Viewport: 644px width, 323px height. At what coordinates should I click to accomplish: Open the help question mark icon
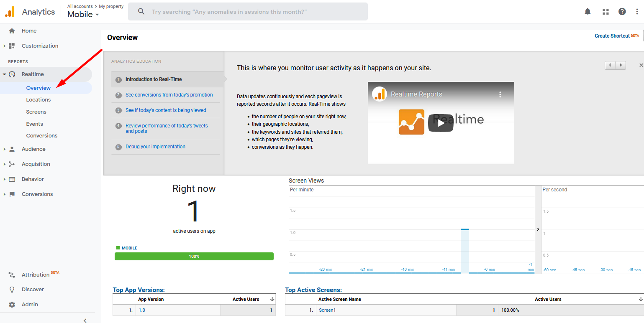pos(622,12)
